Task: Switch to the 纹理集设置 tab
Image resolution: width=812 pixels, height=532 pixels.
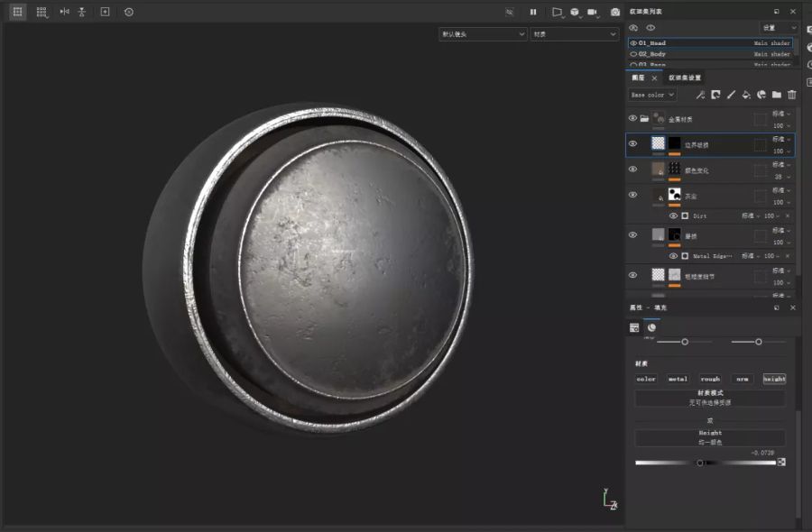Action: pyautogui.click(x=685, y=78)
